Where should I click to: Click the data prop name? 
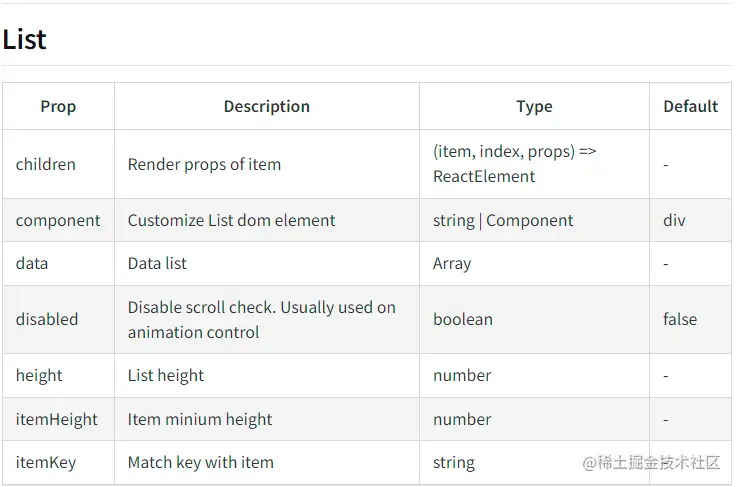(32, 264)
